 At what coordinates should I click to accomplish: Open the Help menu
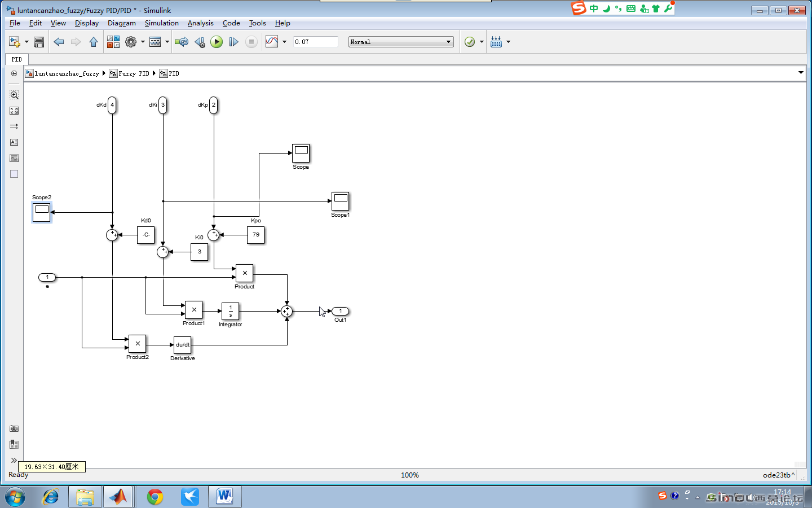coord(283,23)
